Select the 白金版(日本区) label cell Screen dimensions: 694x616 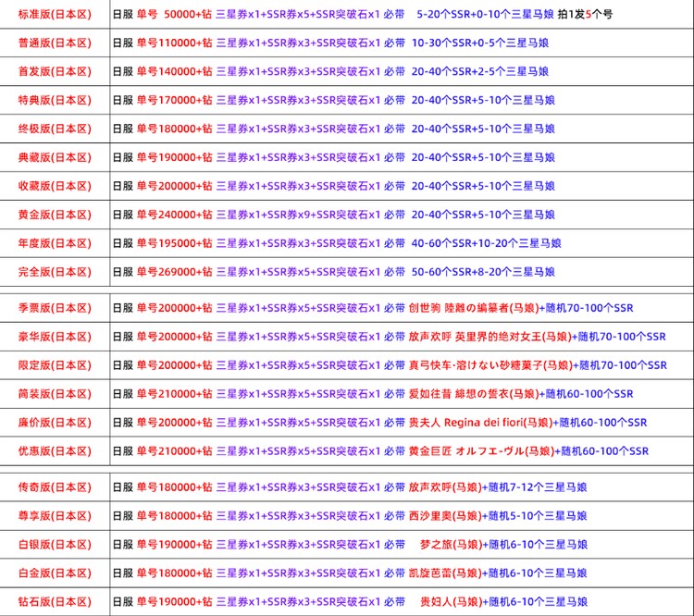tap(55, 573)
